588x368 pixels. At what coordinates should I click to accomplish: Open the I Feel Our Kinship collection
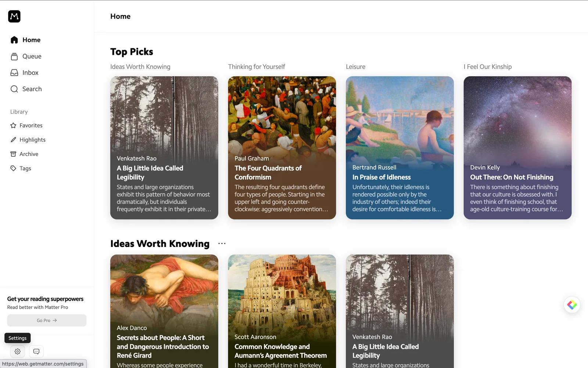(x=488, y=67)
